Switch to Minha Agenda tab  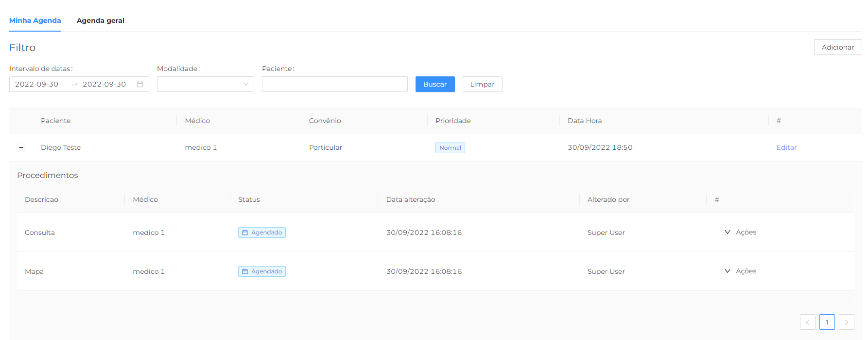pyautogui.click(x=35, y=20)
